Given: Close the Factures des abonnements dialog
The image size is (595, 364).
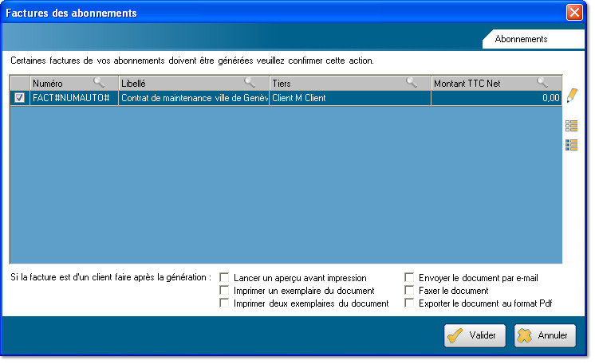Looking at the screenshot, I should pyautogui.click(x=573, y=13).
